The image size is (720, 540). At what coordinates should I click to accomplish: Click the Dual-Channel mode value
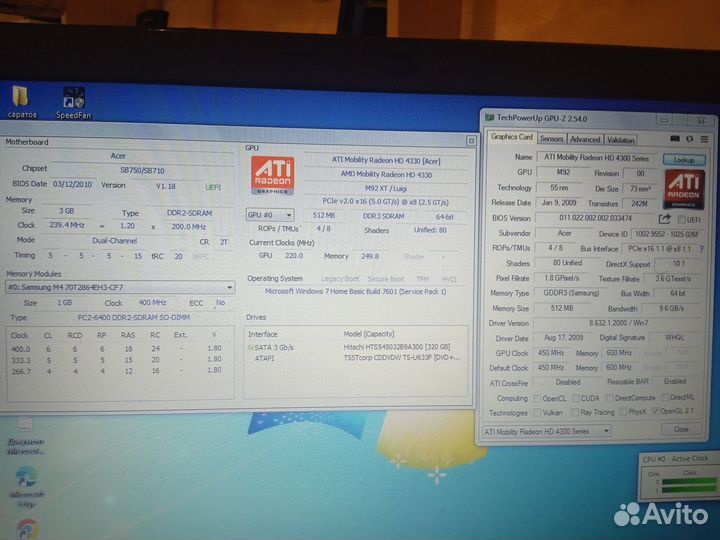click(x=115, y=241)
